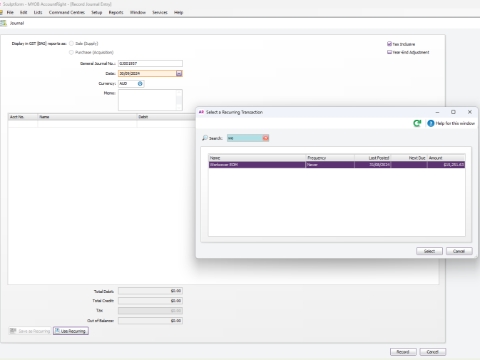The height and width of the screenshot is (360, 480).
Task: Click the Out of Balance value field
Action: coord(150,321)
